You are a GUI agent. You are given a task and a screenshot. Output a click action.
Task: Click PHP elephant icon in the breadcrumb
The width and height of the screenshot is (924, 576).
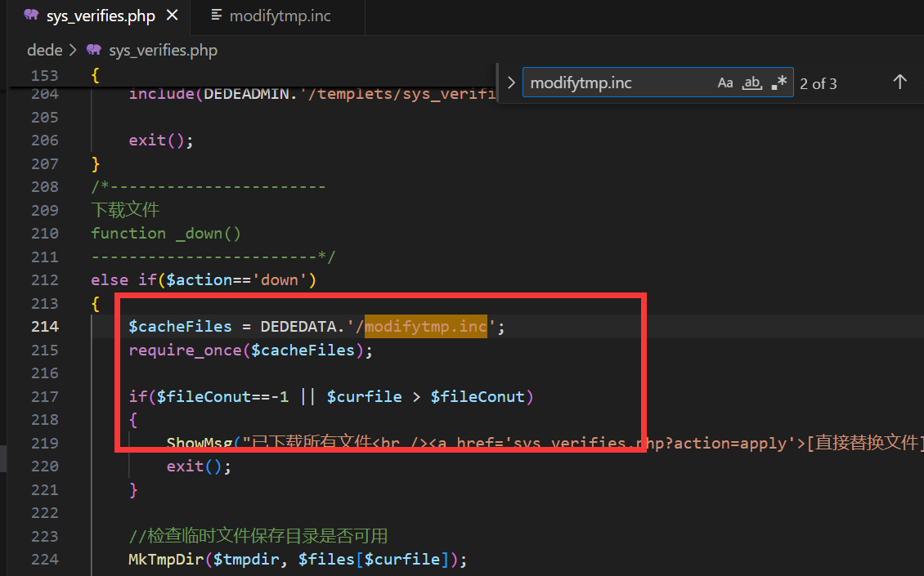click(x=93, y=50)
